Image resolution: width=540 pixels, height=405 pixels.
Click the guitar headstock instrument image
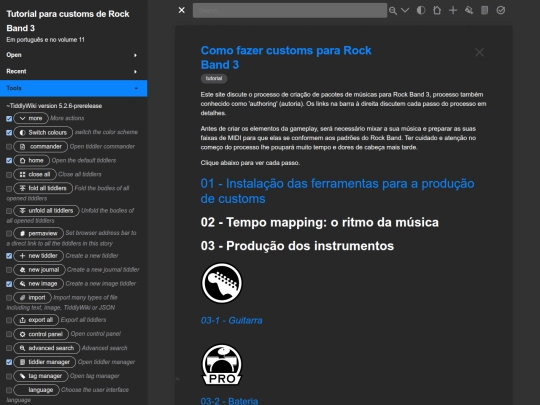point(222,283)
